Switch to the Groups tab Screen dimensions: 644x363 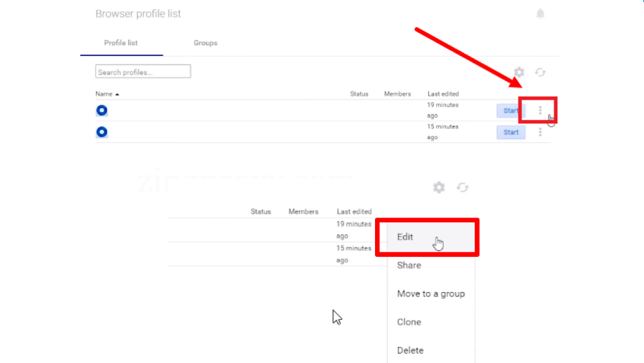coord(205,43)
